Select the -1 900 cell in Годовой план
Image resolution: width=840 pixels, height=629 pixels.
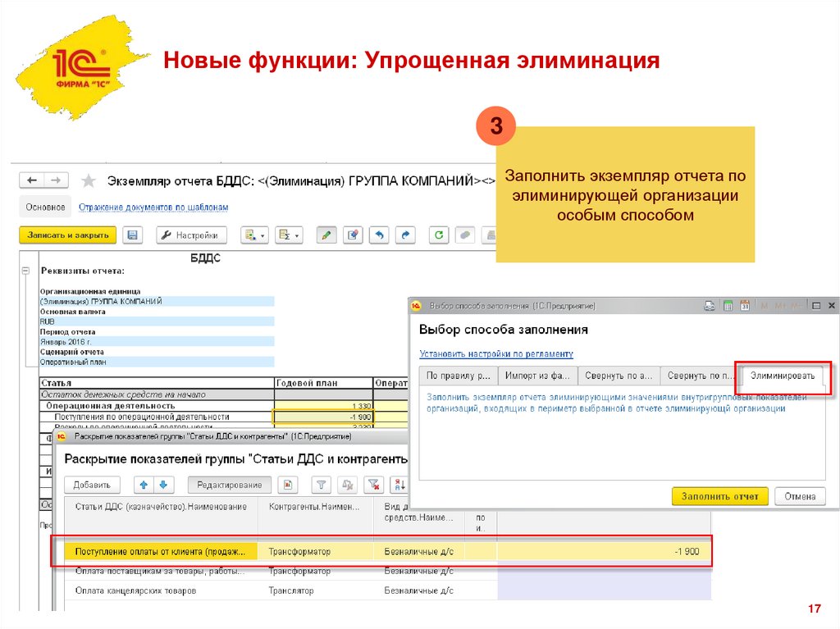(323, 417)
